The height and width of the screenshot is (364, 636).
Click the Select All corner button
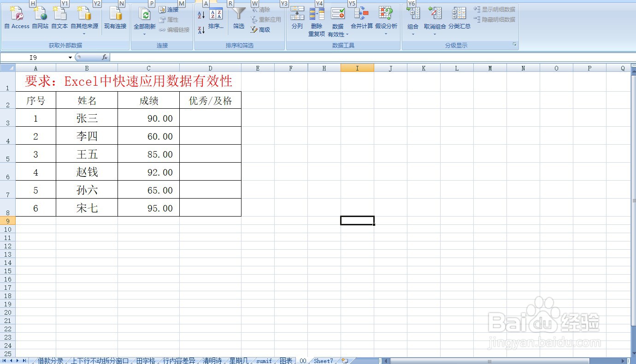pyautogui.click(x=8, y=68)
